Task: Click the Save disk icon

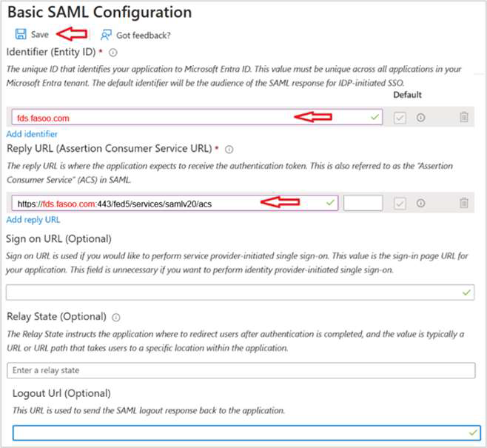Action: click(21, 34)
